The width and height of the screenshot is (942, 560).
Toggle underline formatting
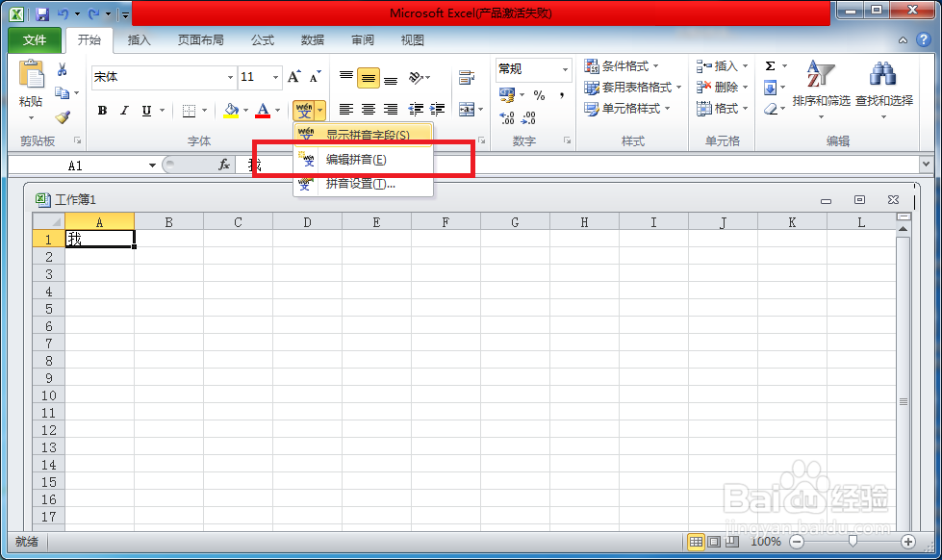[146, 110]
